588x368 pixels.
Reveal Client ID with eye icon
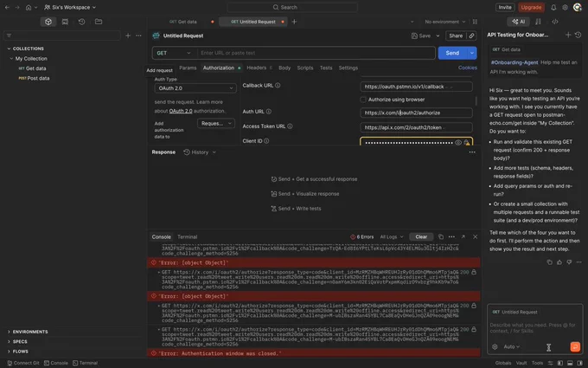coord(458,143)
